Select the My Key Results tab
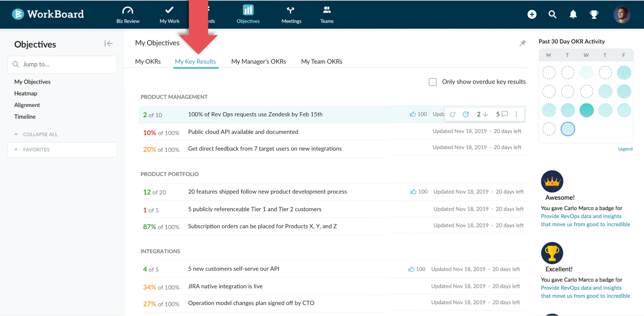This screenshot has height=316, width=644. point(195,61)
